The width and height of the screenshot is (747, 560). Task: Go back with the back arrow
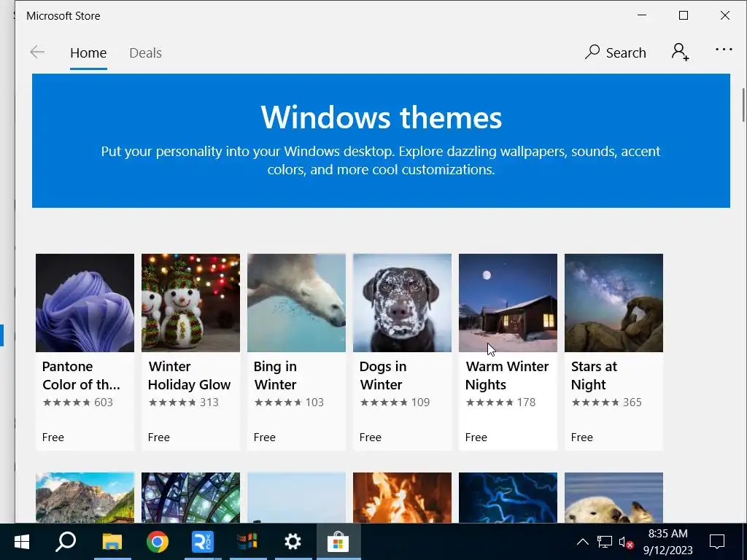pyautogui.click(x=37, y=52)
